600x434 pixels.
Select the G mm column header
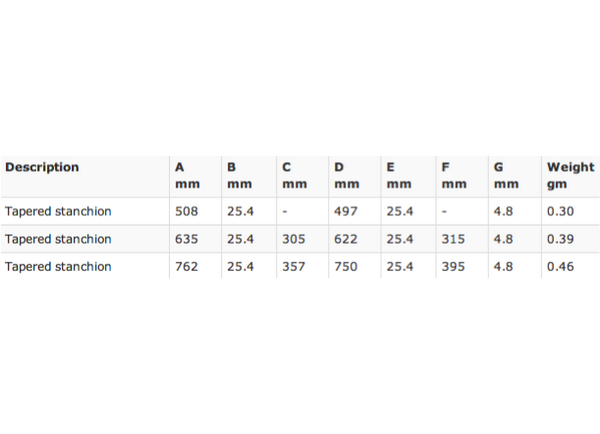pyautogui.click(x=506, y=175)
